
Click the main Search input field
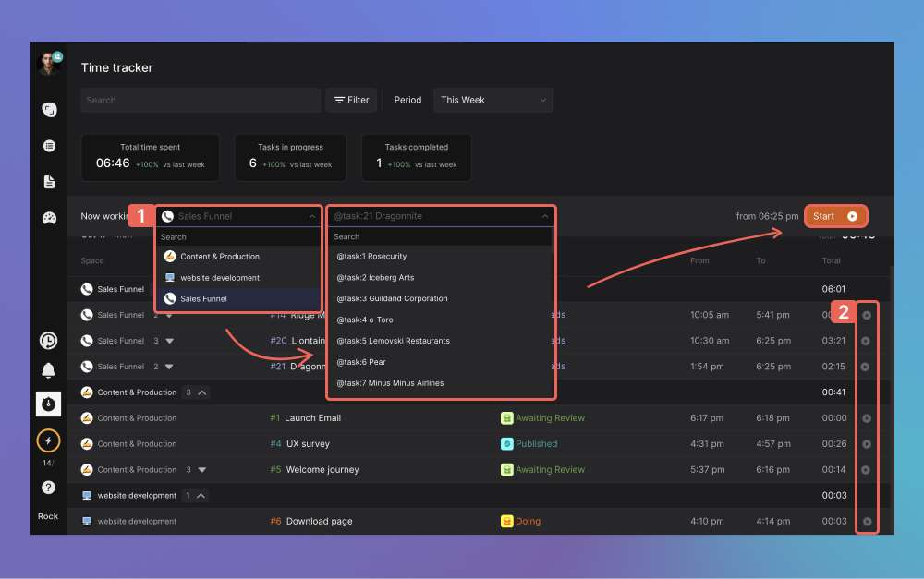click(x=200, y=100)
